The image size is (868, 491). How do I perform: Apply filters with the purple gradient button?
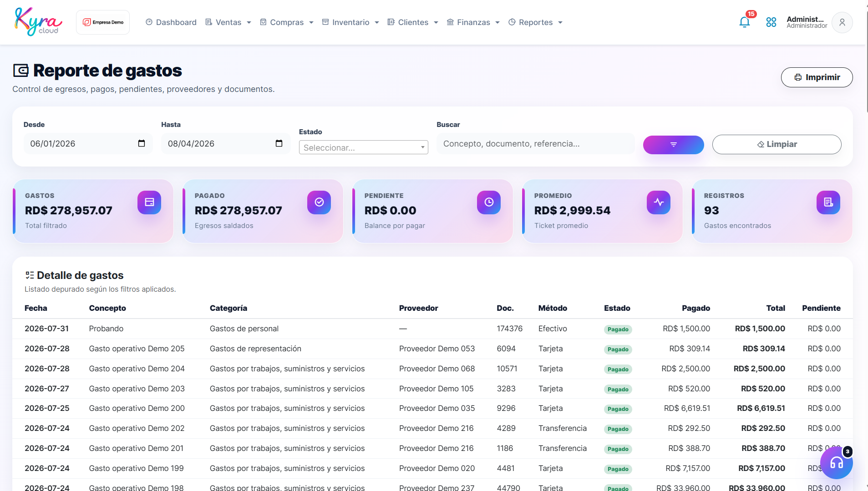click(674, 145)
